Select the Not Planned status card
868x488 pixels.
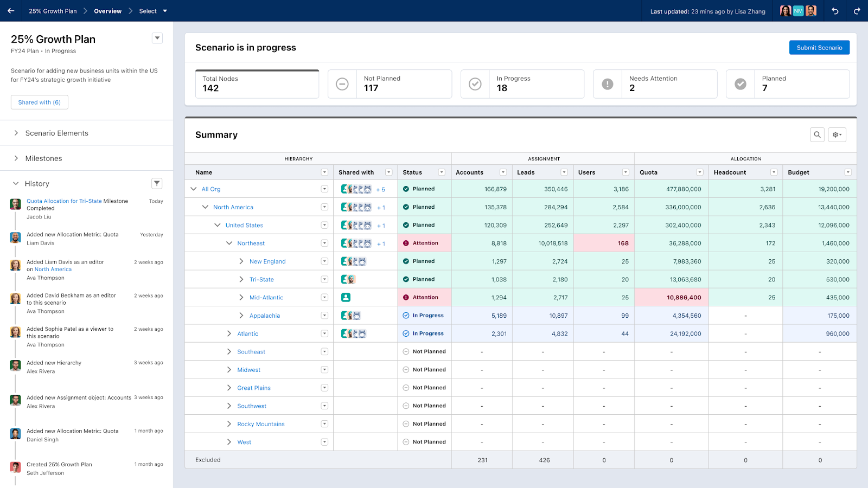(390, 84)
